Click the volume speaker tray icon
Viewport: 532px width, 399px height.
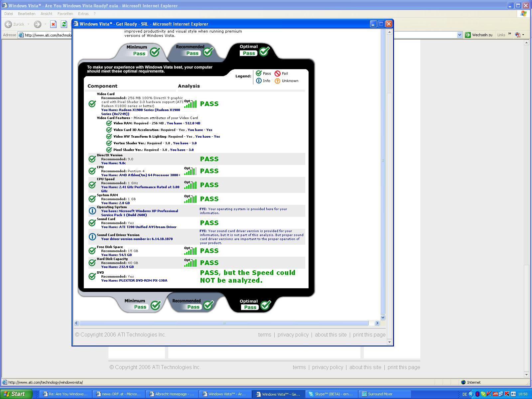coord(513,394)
